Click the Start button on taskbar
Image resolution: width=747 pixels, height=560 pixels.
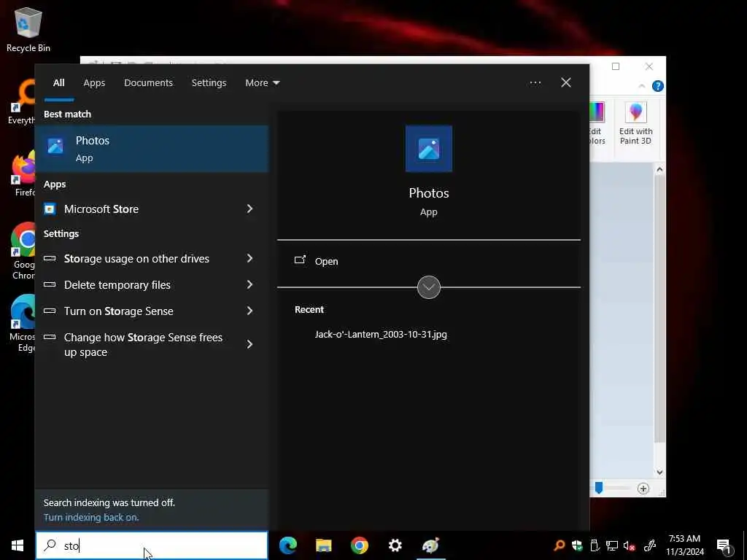(x=18, y=545)
